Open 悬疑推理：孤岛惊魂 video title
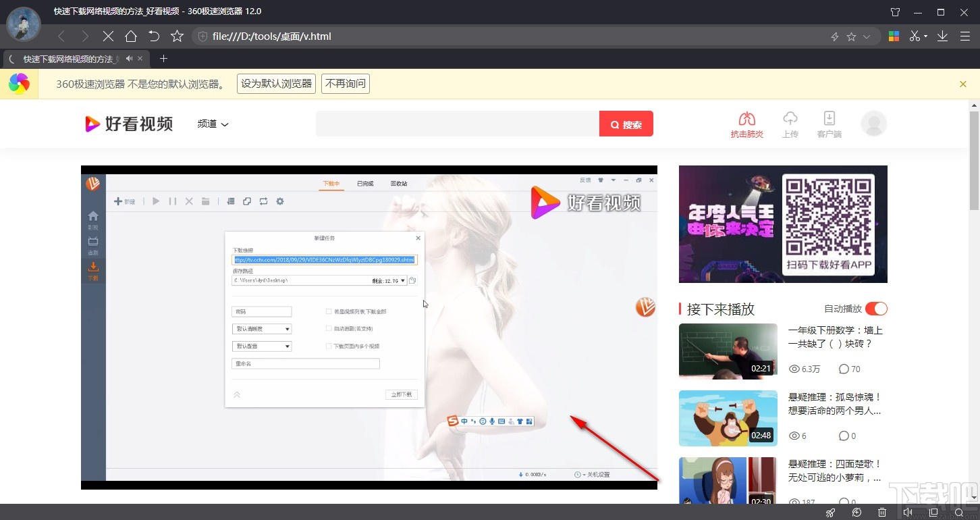Image resolution: width=980 pixels, height=520 pixels. [835, 404]
